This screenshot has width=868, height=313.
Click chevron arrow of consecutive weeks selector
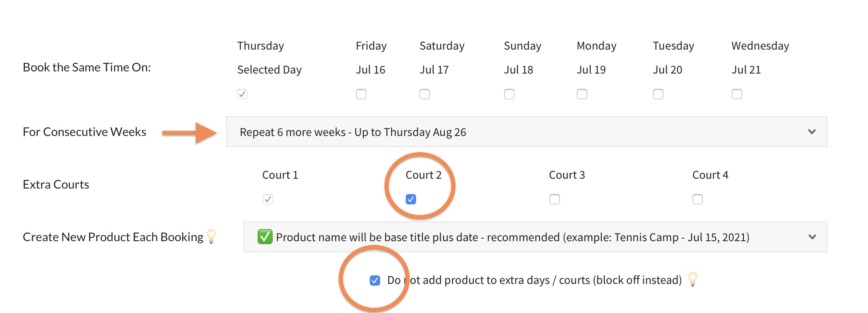coord(812,132)
